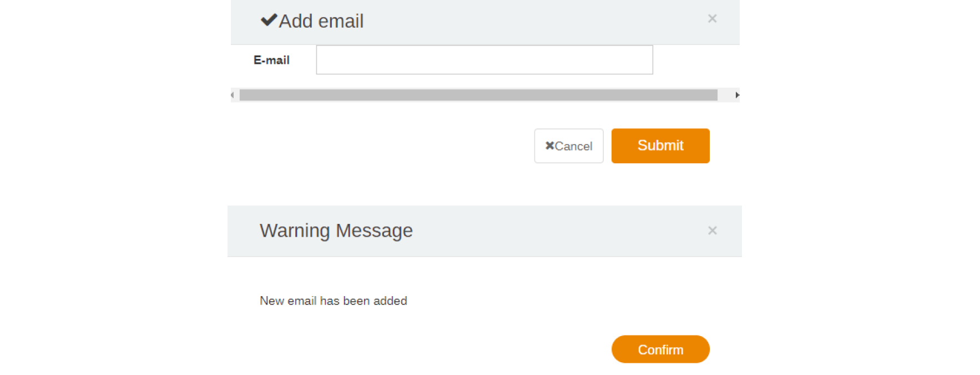This screenshot has height=375, width=980.
Task: Click the Add email heading text
Action: (321, 21)
